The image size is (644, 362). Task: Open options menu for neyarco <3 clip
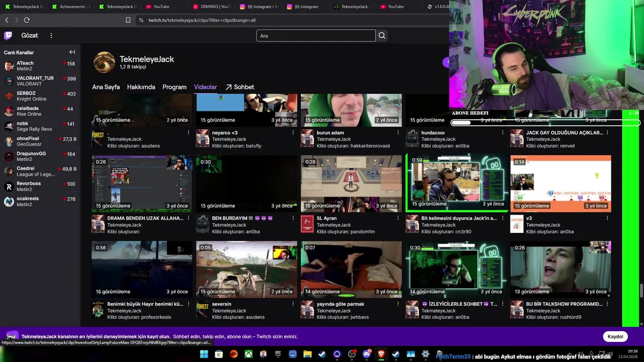[293, 133]
